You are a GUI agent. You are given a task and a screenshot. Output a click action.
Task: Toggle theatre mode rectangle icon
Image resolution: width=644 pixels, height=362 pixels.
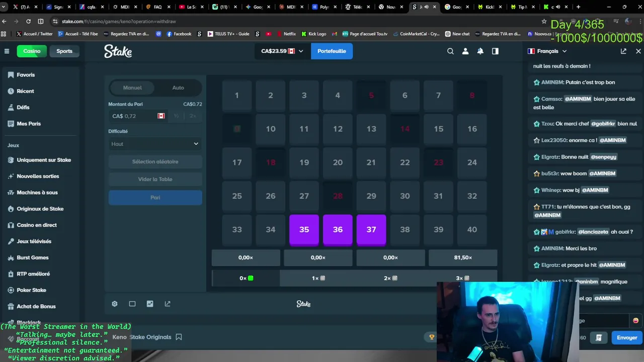coord(132,304)
